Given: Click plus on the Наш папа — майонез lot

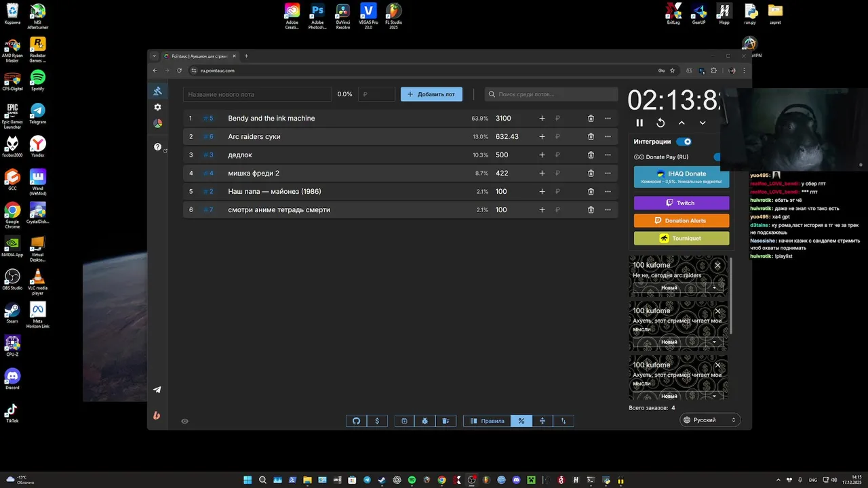Looking at the screenshot, I should 542,192.
